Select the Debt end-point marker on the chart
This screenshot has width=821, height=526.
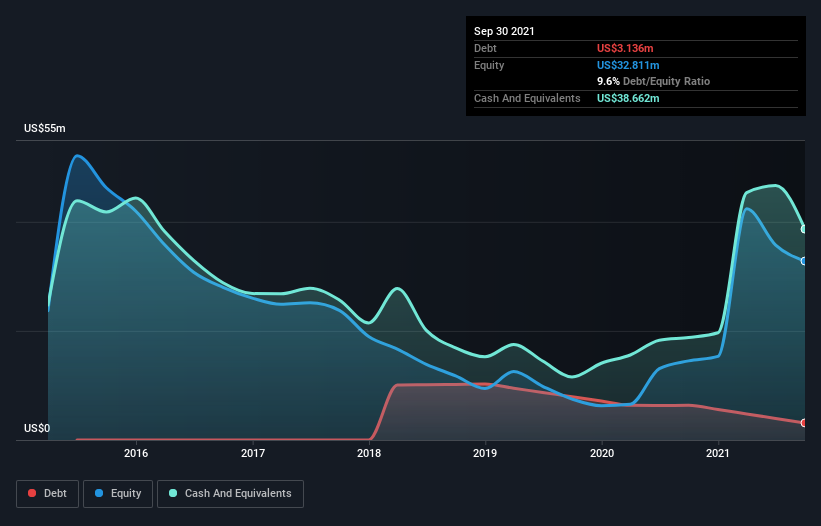[x=804, y=423]
